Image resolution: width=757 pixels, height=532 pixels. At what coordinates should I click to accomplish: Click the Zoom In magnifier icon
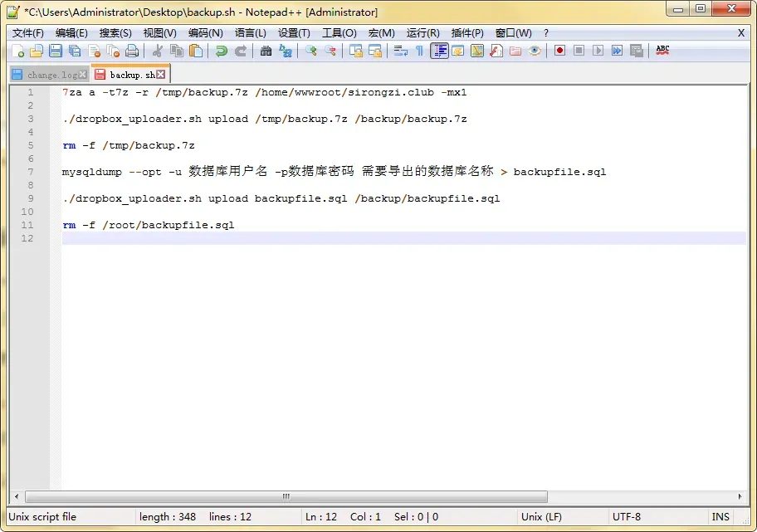pyautogui.click(x=311, y=51)
